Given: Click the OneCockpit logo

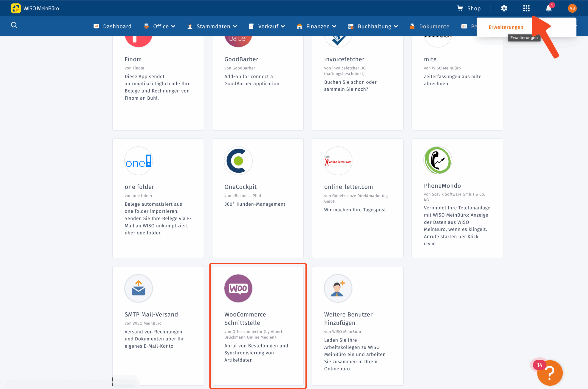Looking at the screenshot, I should [238, 161].
